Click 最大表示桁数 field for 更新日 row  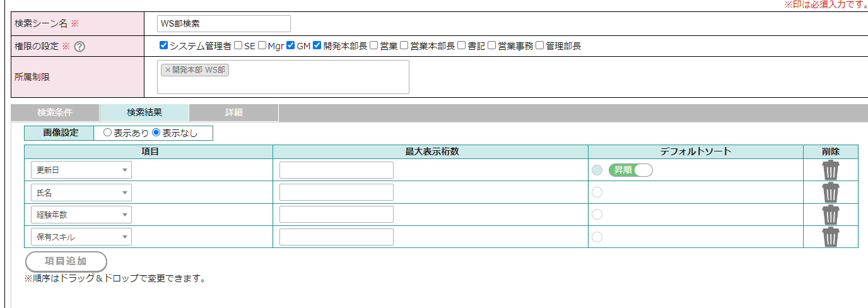tap(336, 170)
